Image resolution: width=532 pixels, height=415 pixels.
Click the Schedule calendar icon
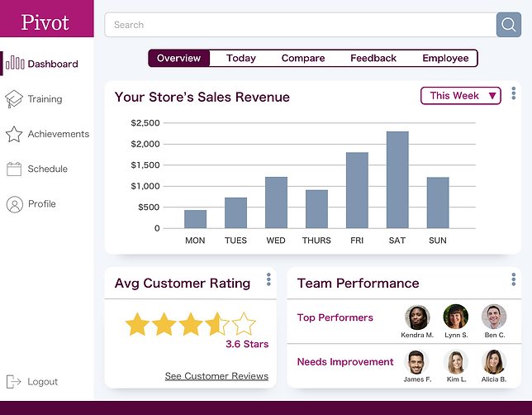point(14,169)
